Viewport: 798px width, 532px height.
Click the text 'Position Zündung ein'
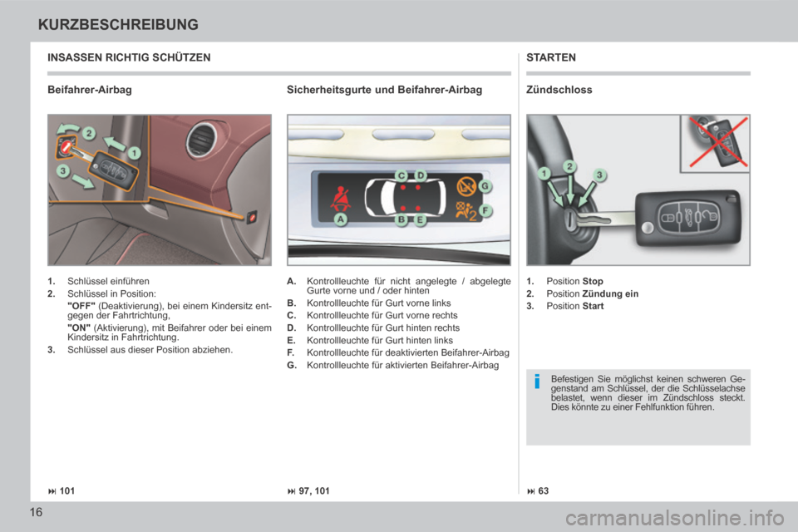[x=593, y=293]
